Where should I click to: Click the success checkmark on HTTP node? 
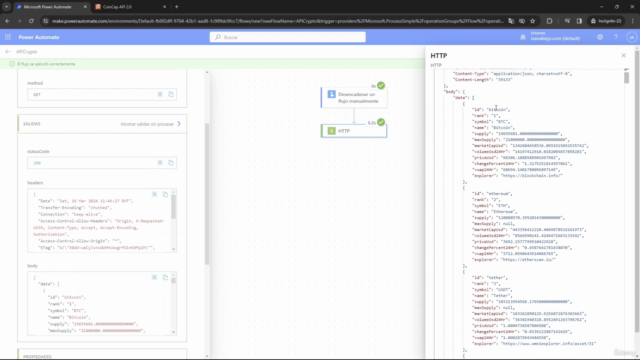point(381,122)
